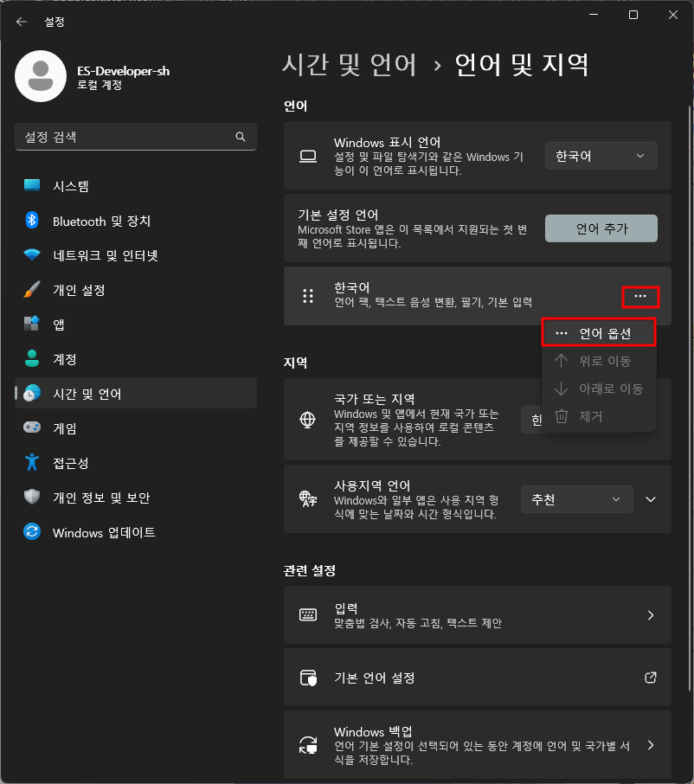This screenshot has width=694, height=784.
Task: Click the paintbrush 개인 설정 icon
Action: [32, 289]
